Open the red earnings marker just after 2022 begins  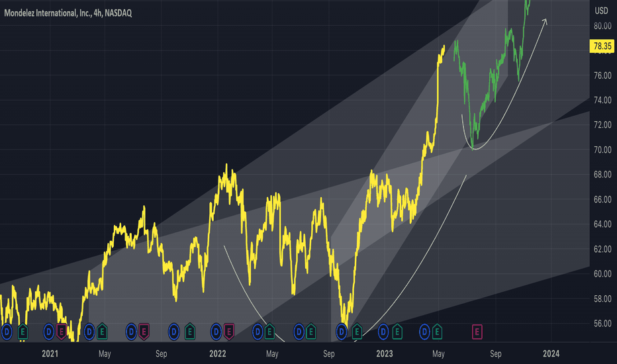[229, 332]
